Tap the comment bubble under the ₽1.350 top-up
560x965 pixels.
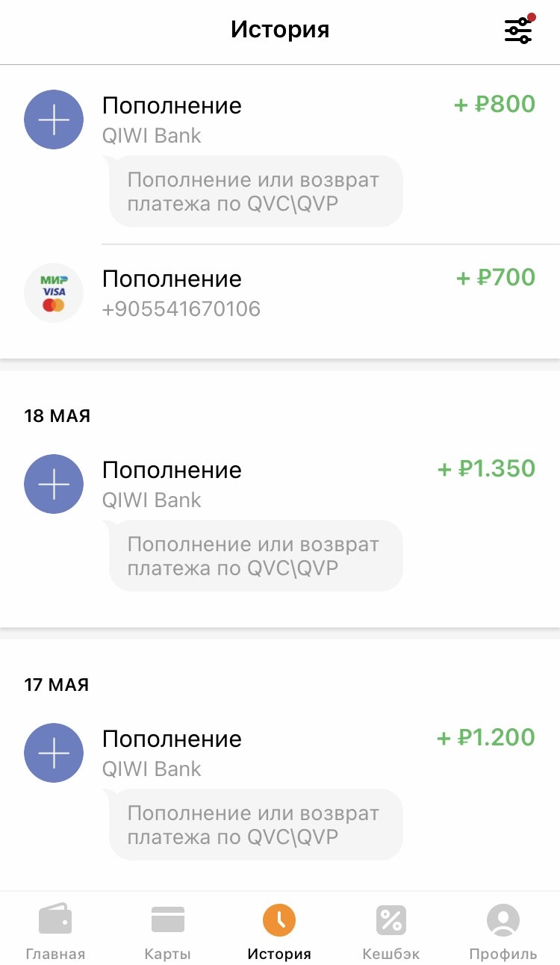tap(255, 556)
